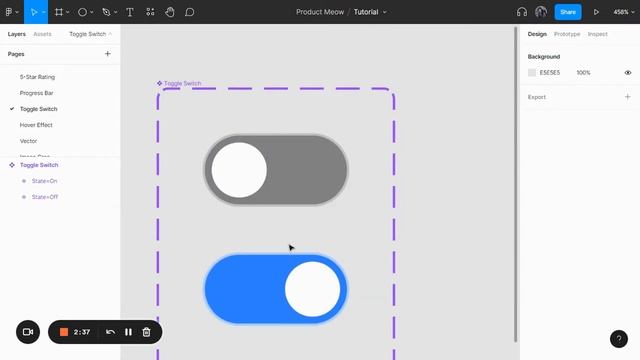Open the Progress Bar page

36,93
